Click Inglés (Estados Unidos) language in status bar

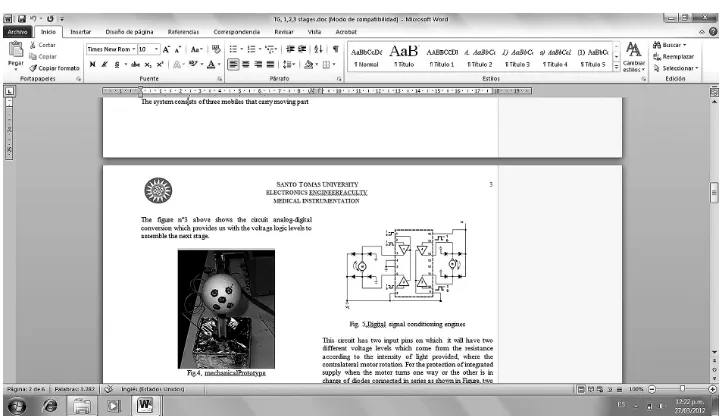pos(152,389)
